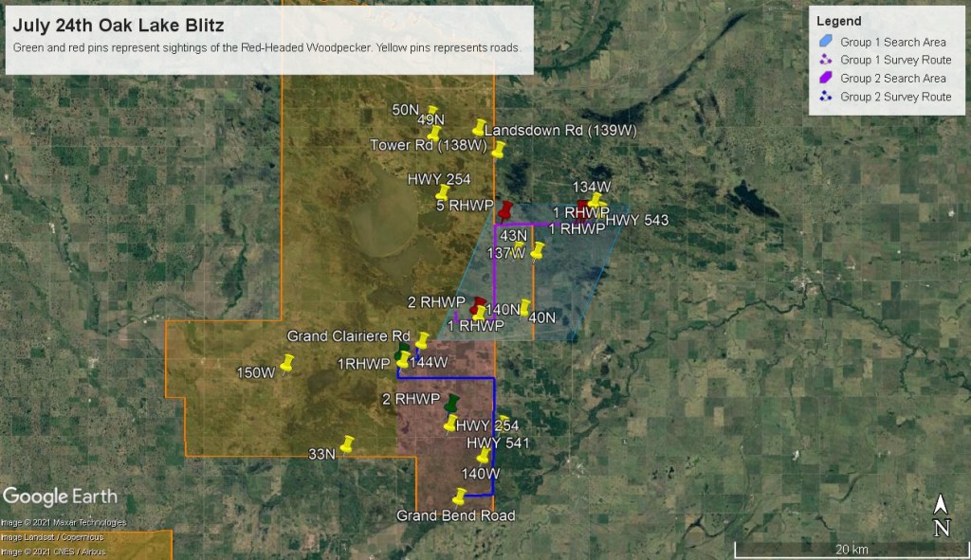Select the red 2 RHWP sighting pin
The width and height of the screenshot is (971, 560).
tap(479, 304)
